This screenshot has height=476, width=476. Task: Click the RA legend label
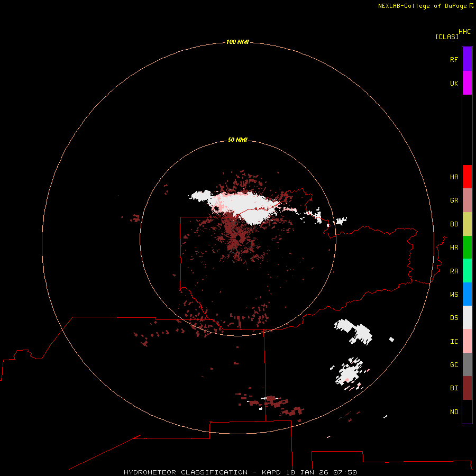click(x=454, y=271)
